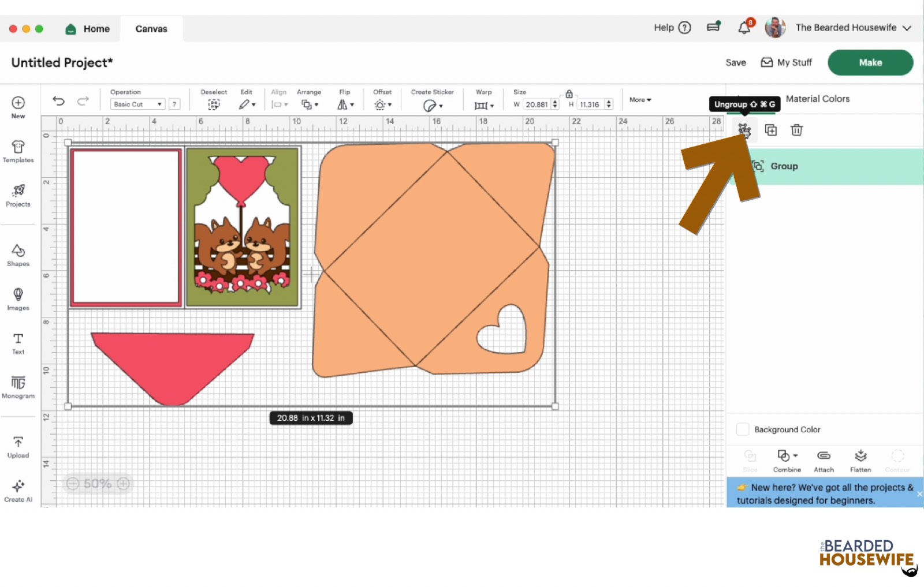Zoom in with the plus control
This screenshot has width=924, height=587.
click(x=123, y=484)
